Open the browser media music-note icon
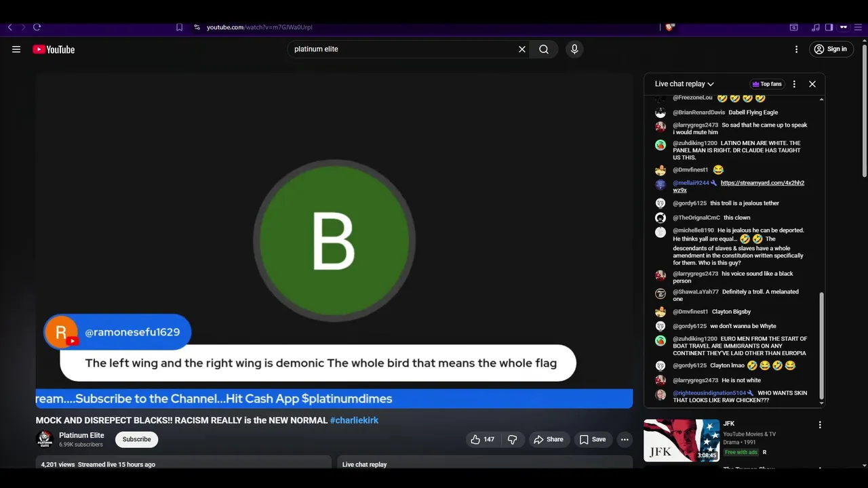Viewport: 868px width, 488px height. (815, 27)
